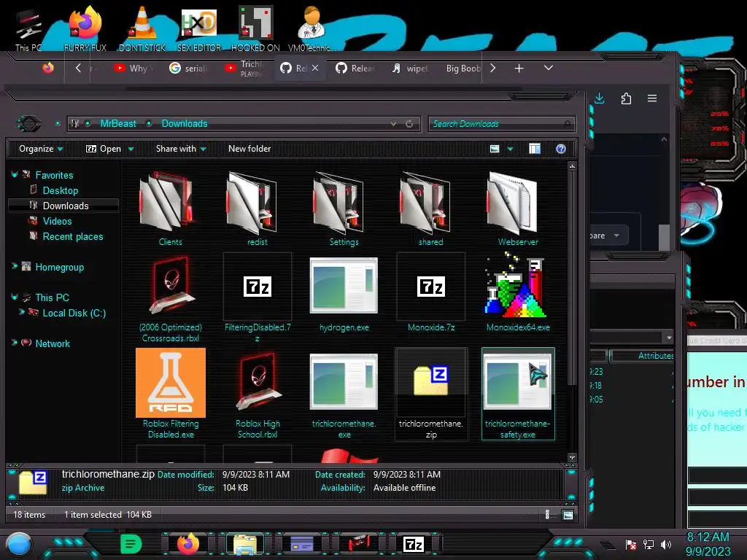Open the Webserver folder
747x560 pixels.
(x=518, y=208)
